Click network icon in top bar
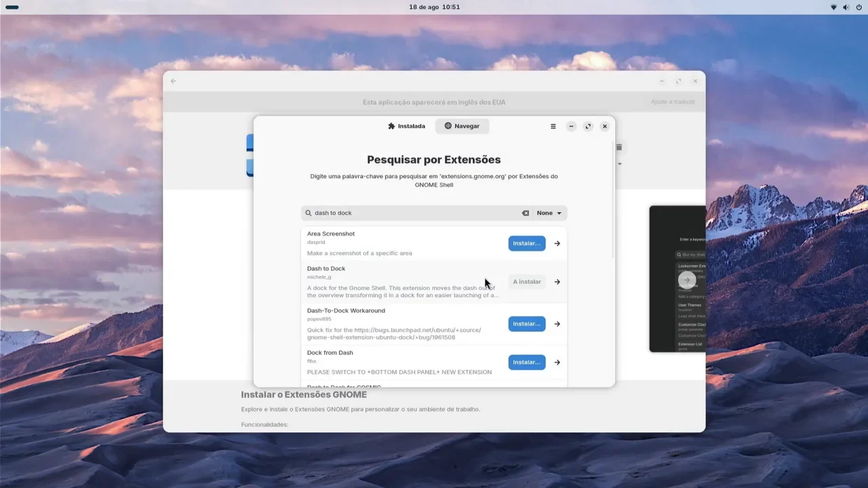Image resolution: width=868 pixels, height=488 pixels. [833, 7]
